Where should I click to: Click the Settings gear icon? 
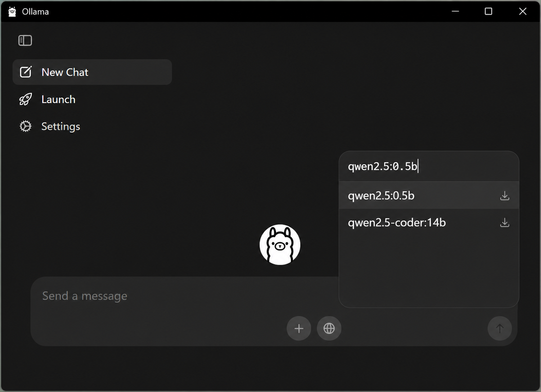pos(25,126)
